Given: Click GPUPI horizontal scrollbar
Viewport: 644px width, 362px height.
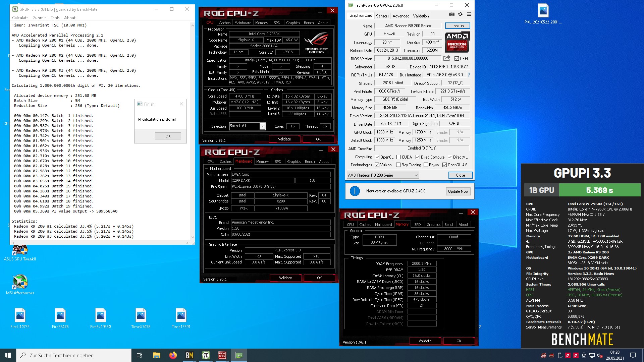Looking at the screenshot, I should (x=101, y=242).
